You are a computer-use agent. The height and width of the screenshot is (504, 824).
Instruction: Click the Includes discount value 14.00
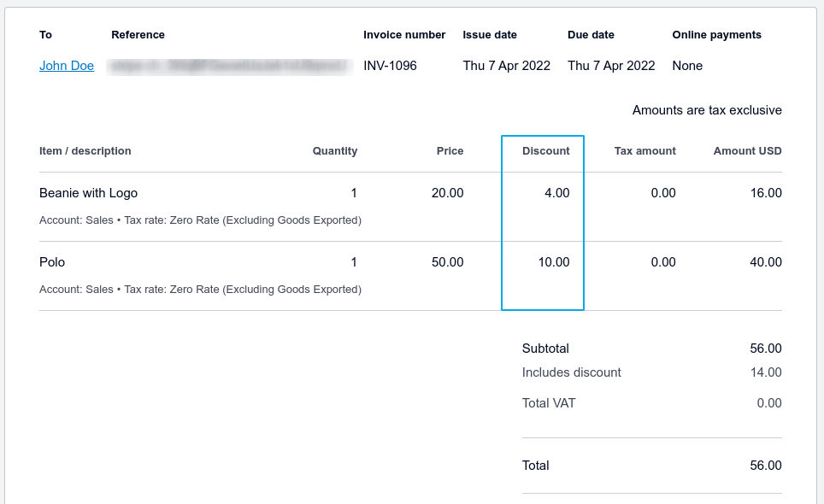tap(765, 372)
